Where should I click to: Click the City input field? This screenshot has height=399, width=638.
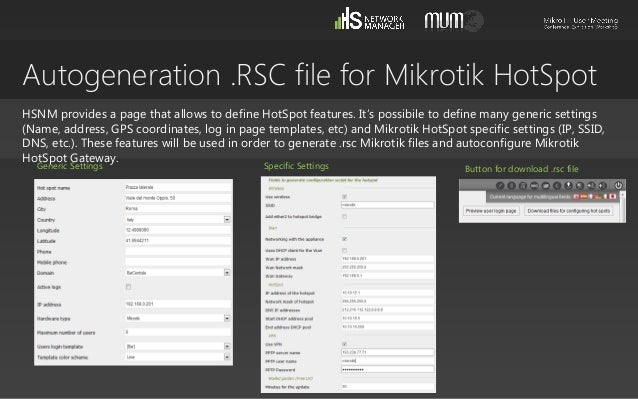point(178,208)
